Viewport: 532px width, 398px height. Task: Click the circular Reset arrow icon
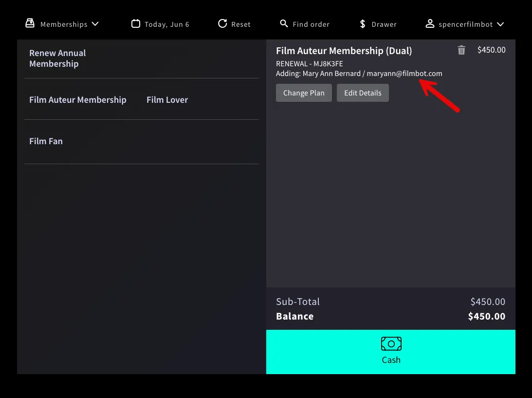click(x=222, y=23)
